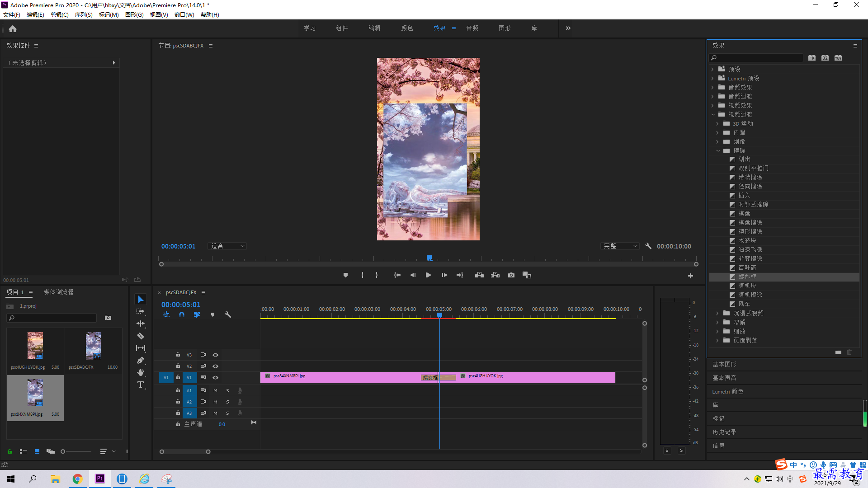Show more workspaces chevron

tap(568, 28)
